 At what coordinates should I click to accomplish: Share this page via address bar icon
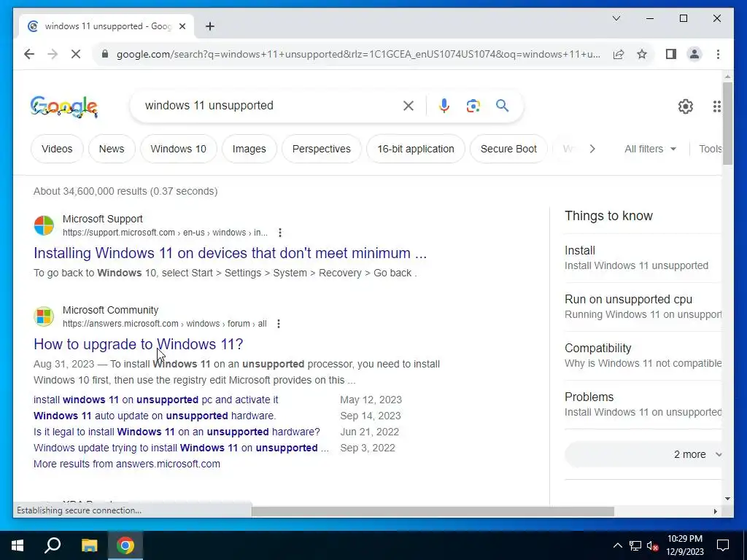(619, 54)
